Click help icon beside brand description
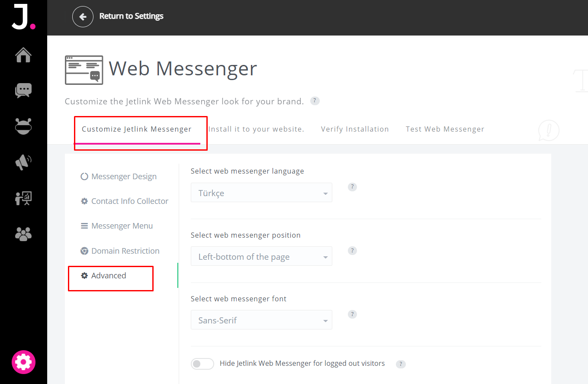Viewport: 588px width, 384px height. (x=315, y=101)
